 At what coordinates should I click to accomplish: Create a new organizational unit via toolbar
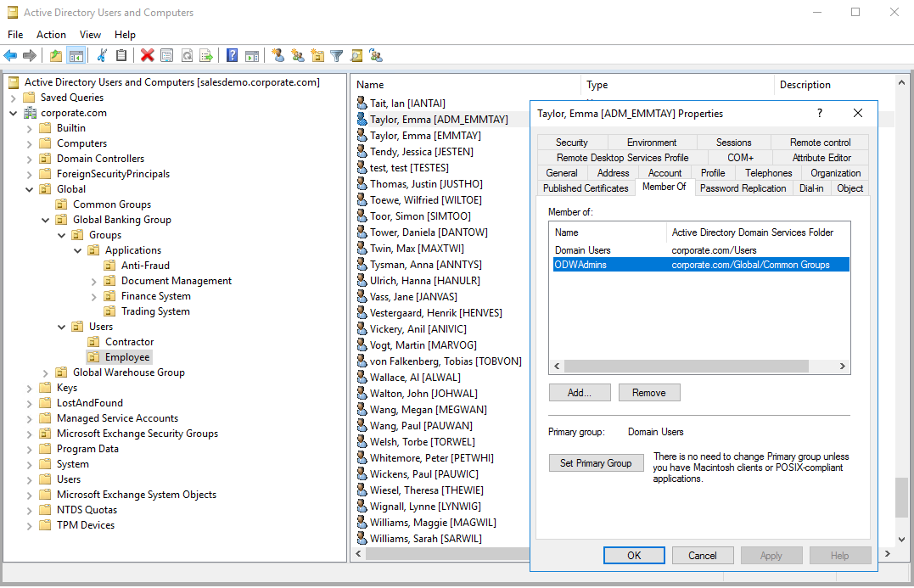coord(317,56)
